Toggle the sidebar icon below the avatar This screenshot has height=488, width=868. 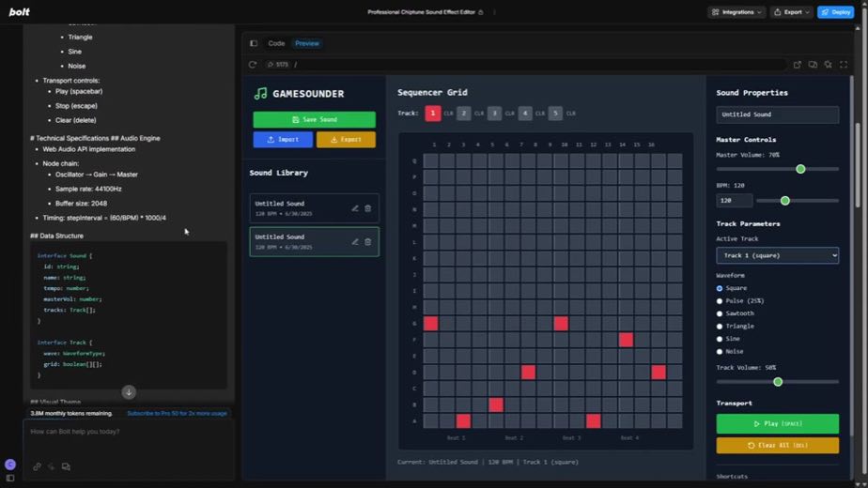[x=10, y=478]
